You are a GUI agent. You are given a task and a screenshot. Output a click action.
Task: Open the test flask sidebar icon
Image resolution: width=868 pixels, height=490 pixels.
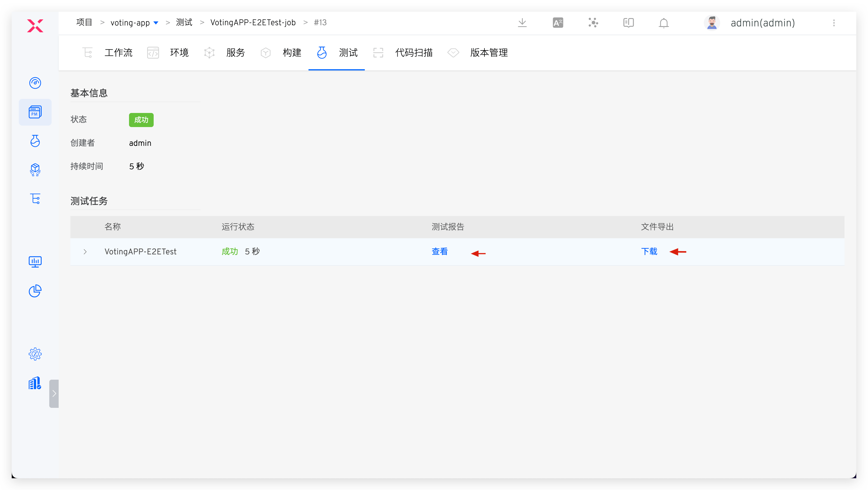[35, 141]
